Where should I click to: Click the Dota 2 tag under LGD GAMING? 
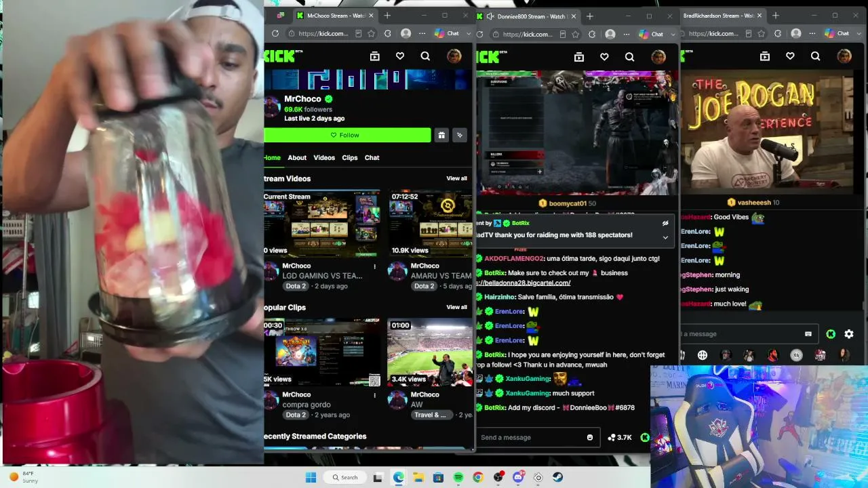[296, 286]
